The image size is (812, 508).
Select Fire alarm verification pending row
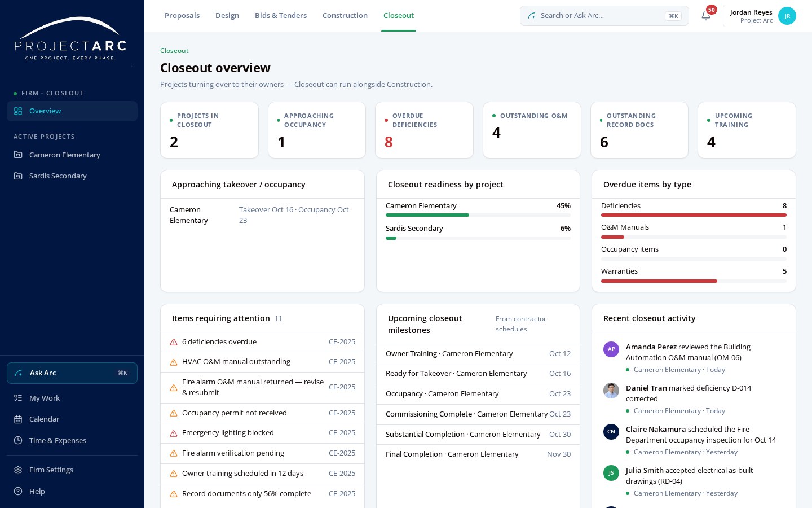tap(262, 453)
